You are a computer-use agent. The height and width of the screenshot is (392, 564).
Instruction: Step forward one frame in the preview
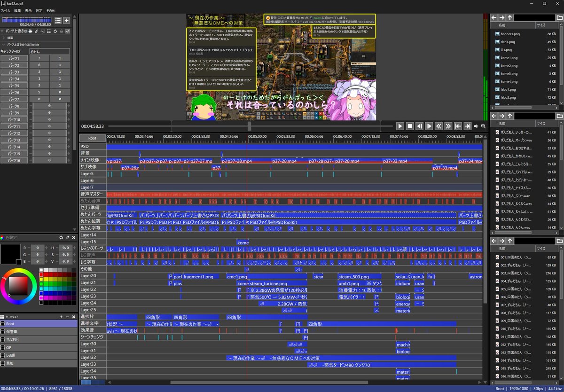(x=429, y=126)
